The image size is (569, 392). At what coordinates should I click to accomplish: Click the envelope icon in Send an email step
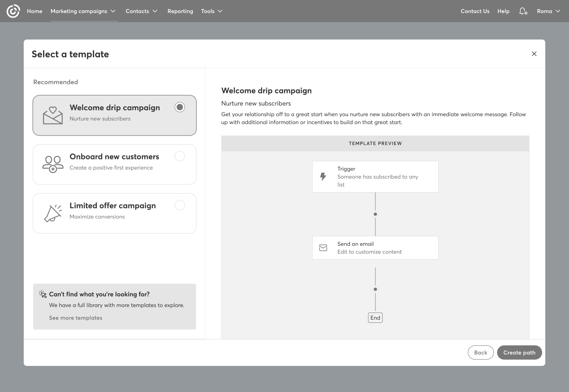tap(323, 248)
